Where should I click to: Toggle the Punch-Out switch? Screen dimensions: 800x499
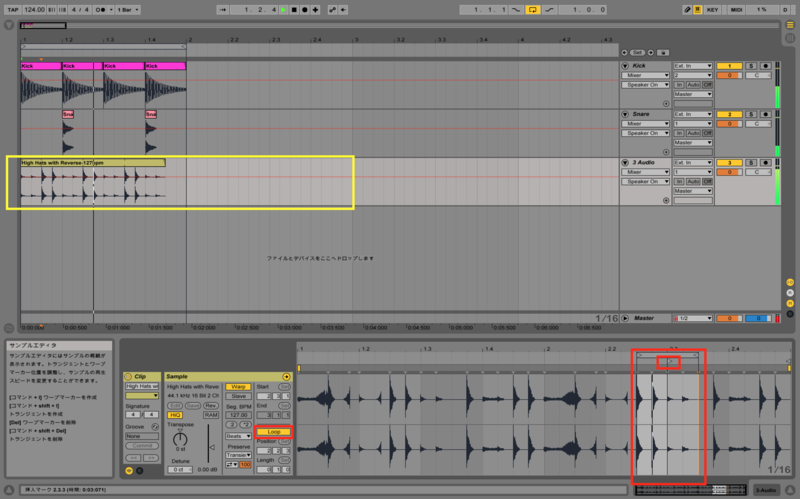point(549,10)
